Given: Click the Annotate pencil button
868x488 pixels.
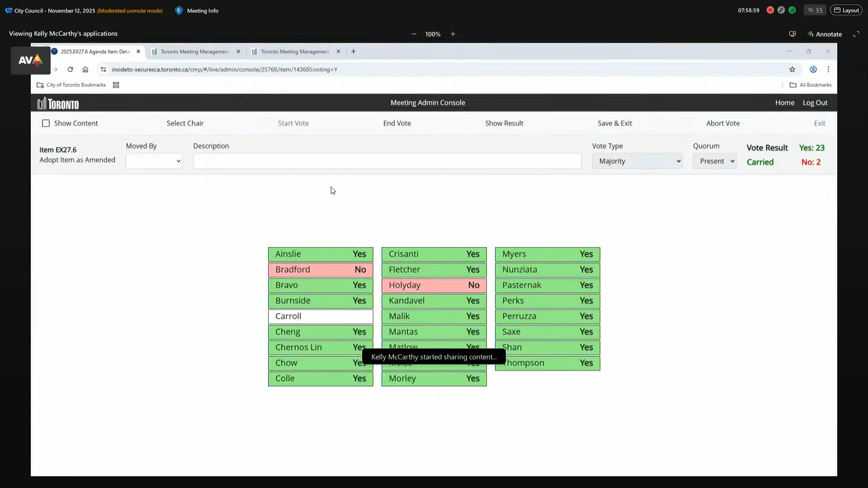Looking at the screenshot, I should pyautogui.click(x=825, y=34).
